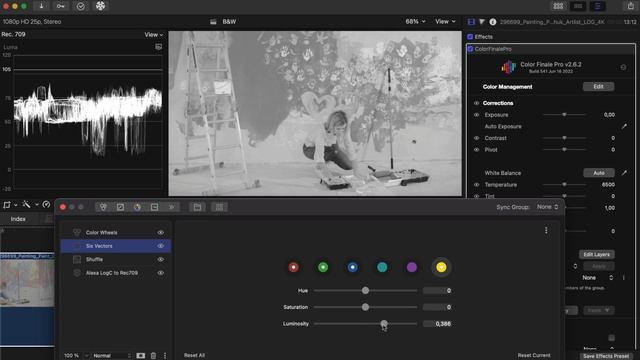Screen dimensions: 640x360
Task: Add a LUT layer icon
Action: point(155,207)
